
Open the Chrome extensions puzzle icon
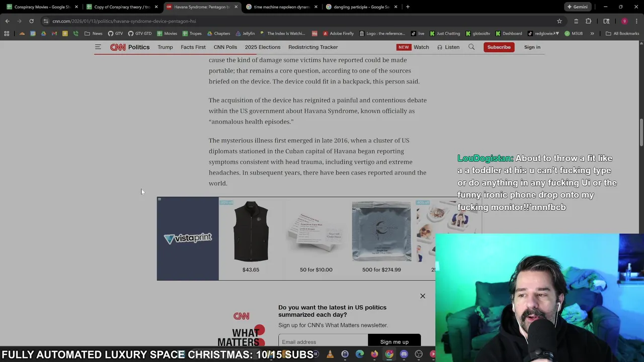pyautogui.click(x=588, y=21)
